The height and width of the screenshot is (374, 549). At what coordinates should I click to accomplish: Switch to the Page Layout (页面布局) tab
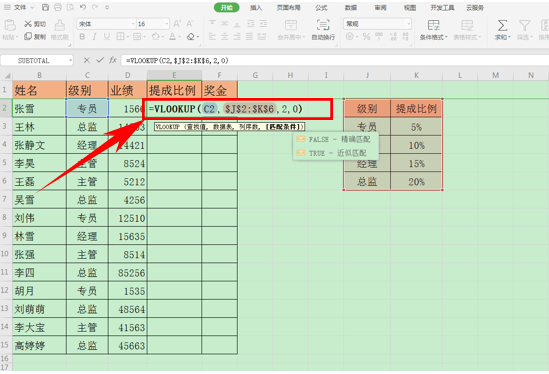click(x=289, y=8)
